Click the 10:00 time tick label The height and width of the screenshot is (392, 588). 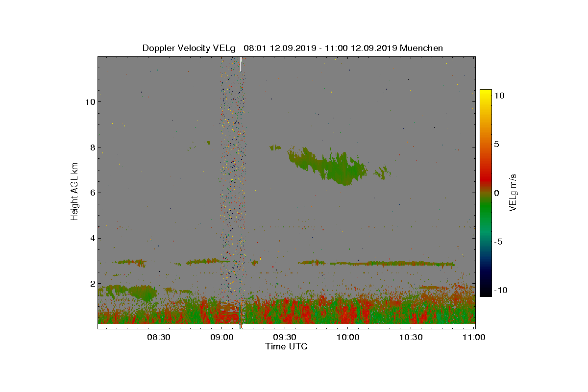(x=348, y=337)
